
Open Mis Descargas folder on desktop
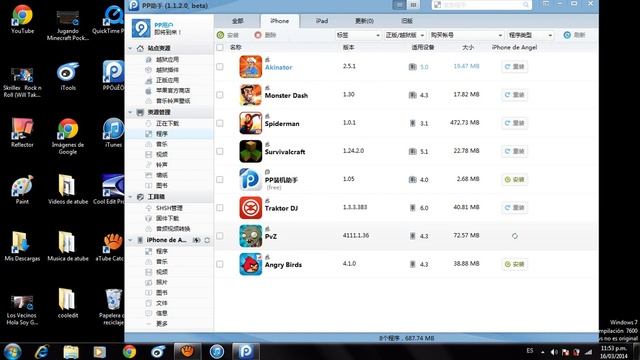(22, 247)
